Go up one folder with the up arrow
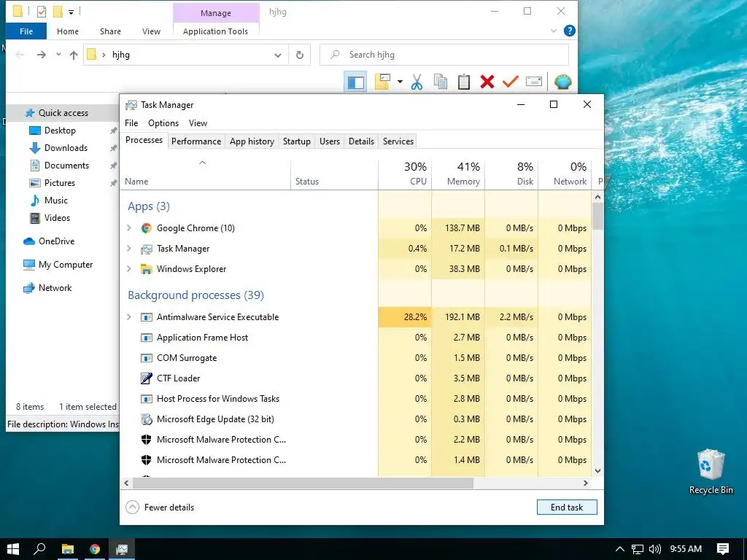The image size is (747, 560). 74,55
